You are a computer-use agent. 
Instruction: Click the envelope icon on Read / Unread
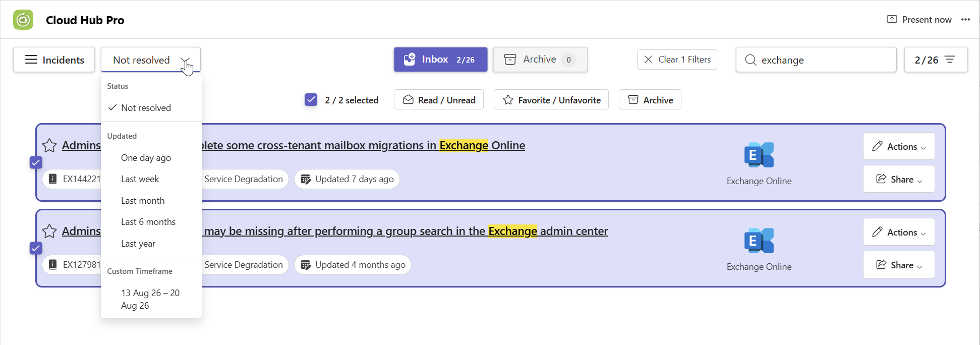[x=408, y=100]
